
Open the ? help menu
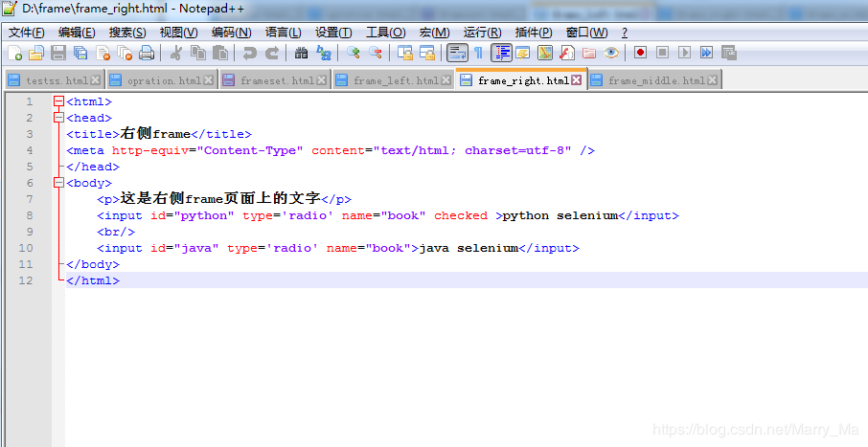(625, 33)
